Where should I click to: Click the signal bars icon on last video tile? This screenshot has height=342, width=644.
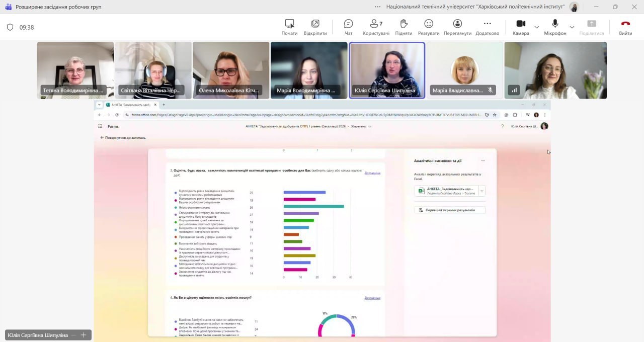click(x=514, y=91)
